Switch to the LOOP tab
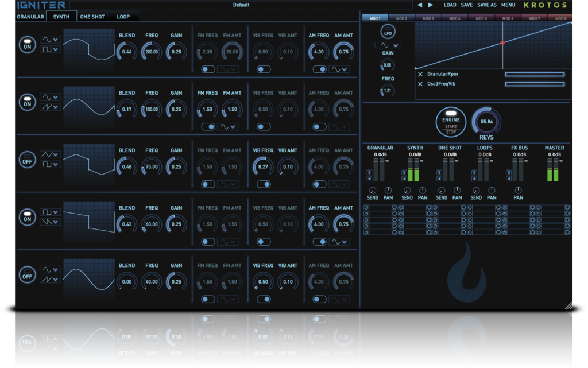588x368 pixels. tap(123, 17)
